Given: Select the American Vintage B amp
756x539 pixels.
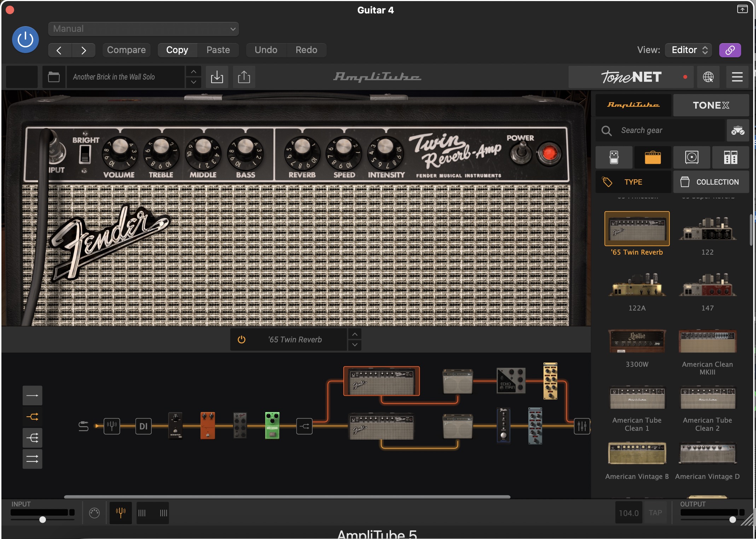Looking at the screenshot, I should (x=637, y=453).
